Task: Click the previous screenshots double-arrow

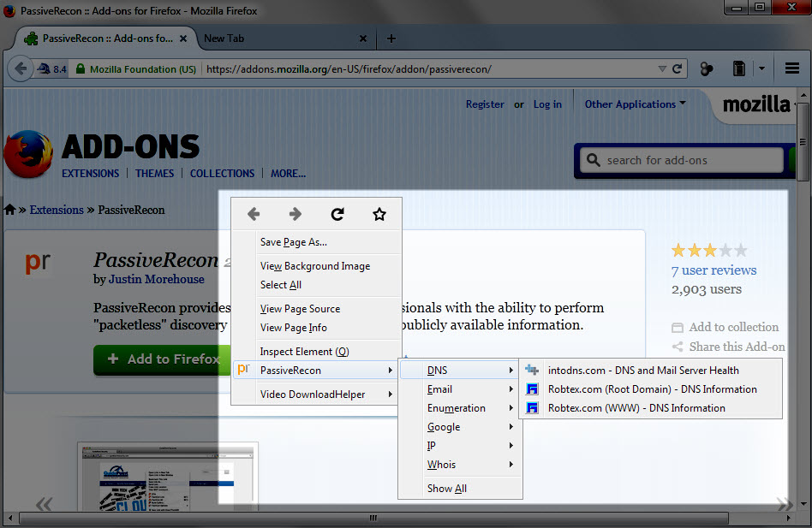Action: (44, 504)
